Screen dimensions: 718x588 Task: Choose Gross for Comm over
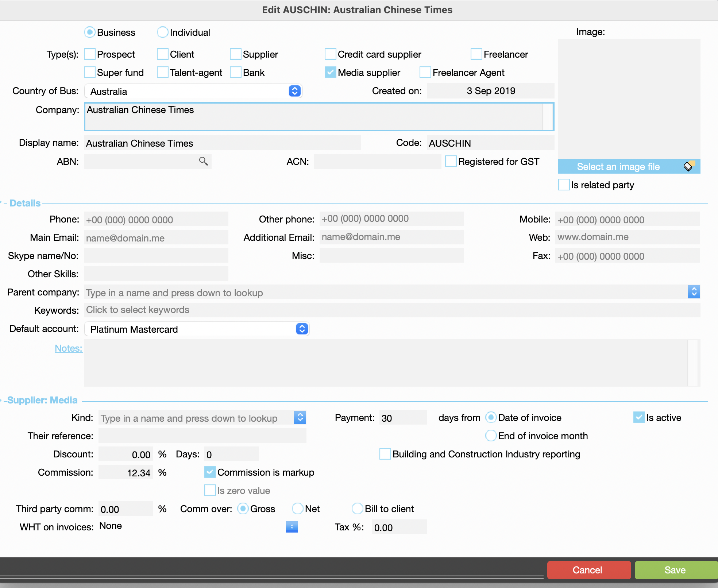[243, 508]
